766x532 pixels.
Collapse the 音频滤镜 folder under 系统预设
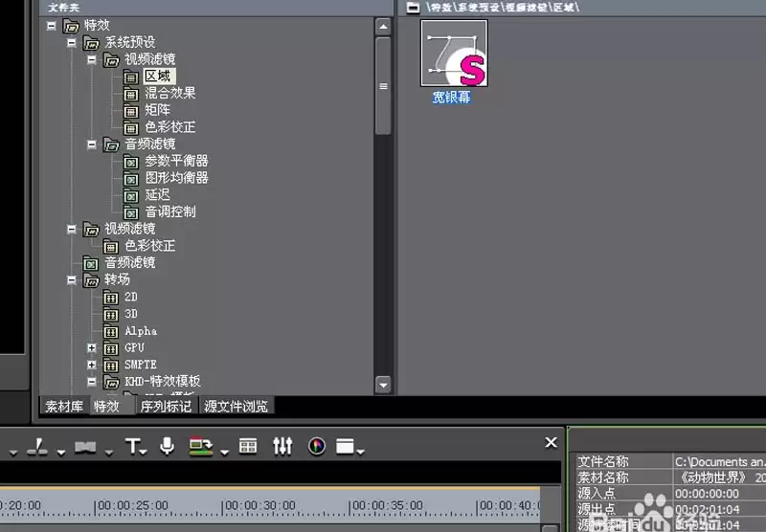pyautogui.click(x=91, y=144)
